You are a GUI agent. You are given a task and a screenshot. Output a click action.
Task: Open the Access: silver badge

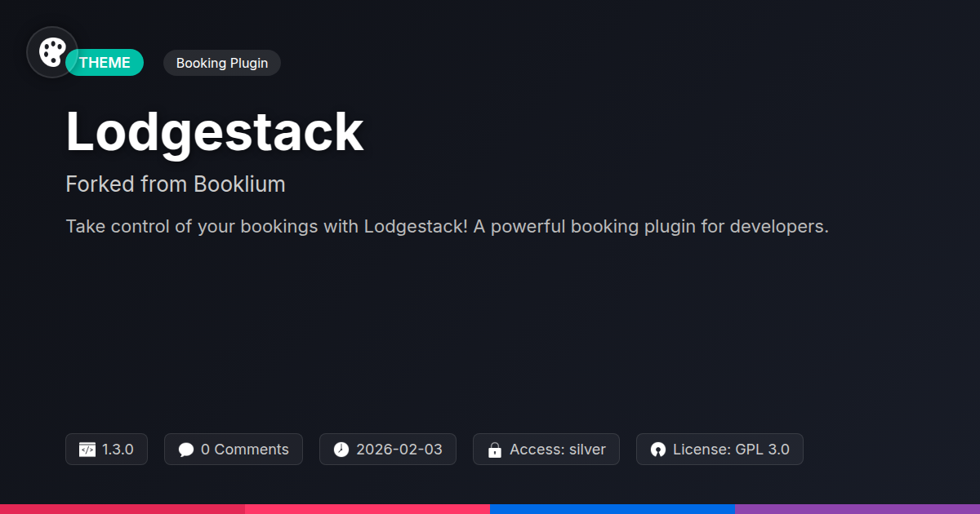tap(546, 450)
